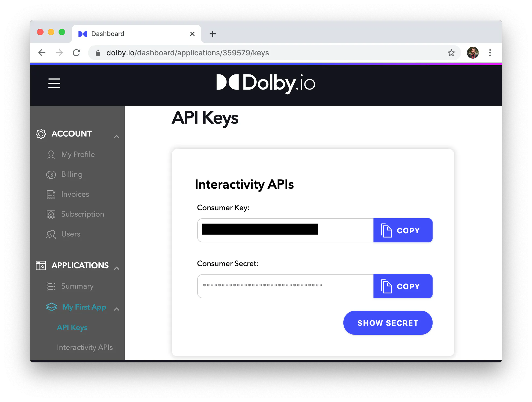Open the Chrome three-dot menu
The image size is (532, 402).
point(490,53)
